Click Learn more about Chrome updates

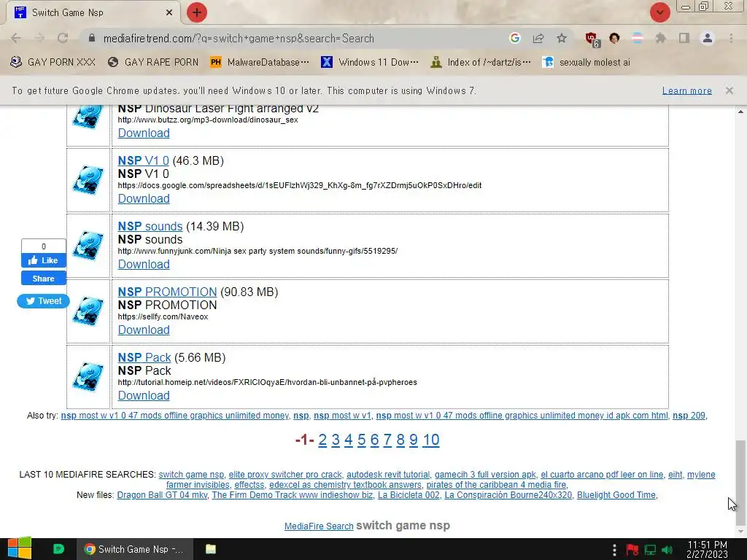(687, 90)
